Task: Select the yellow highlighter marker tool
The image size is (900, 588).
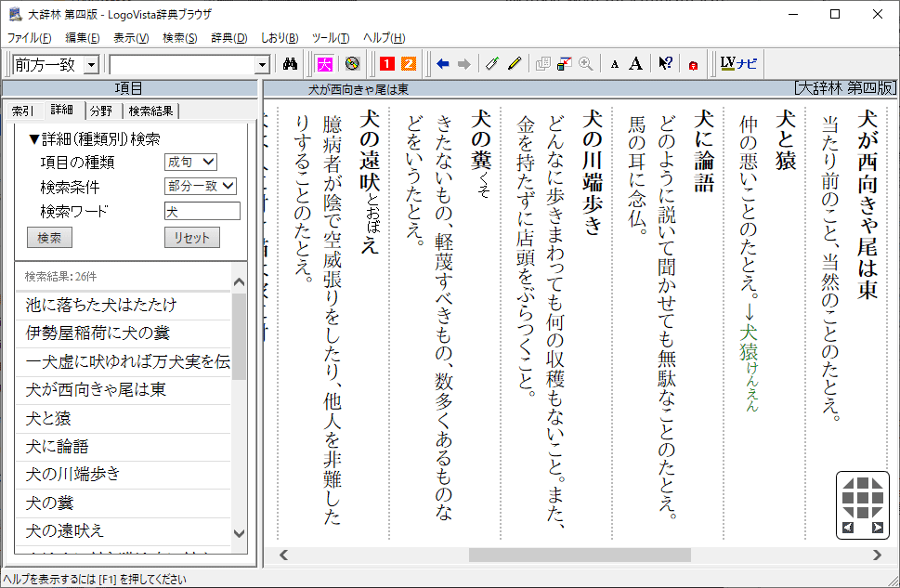Action: point(515,64)
